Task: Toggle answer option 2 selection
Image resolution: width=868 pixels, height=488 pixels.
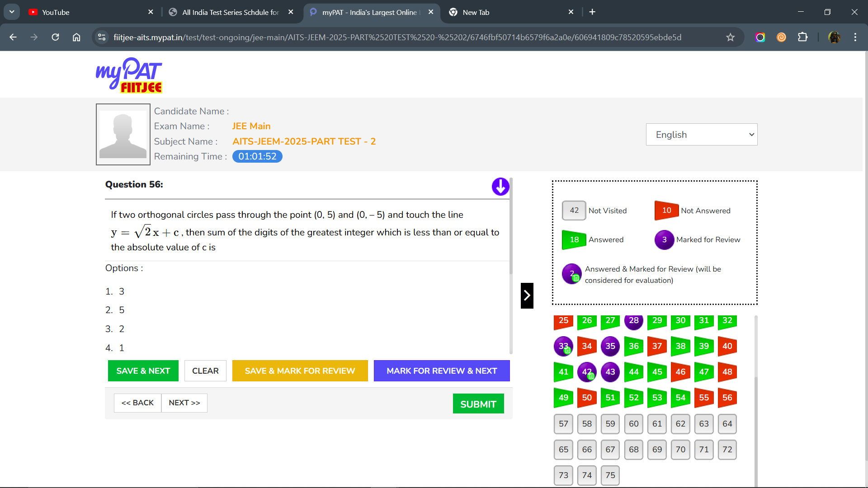Action: (x=122, y=310)
